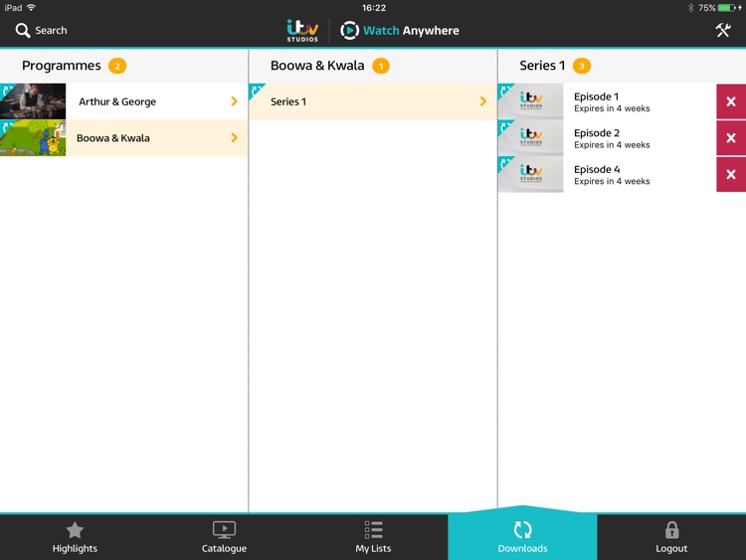Click Episode 4 expiry text

point(612,181)
